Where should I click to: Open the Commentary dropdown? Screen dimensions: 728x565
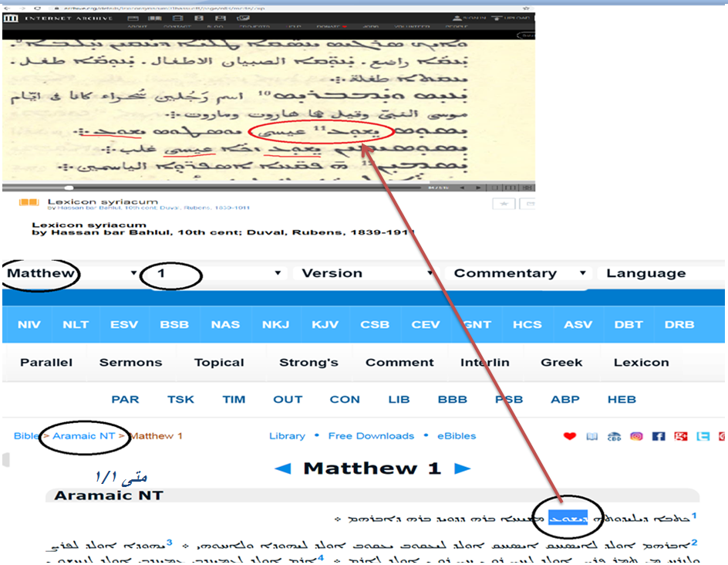coord(517,273)
